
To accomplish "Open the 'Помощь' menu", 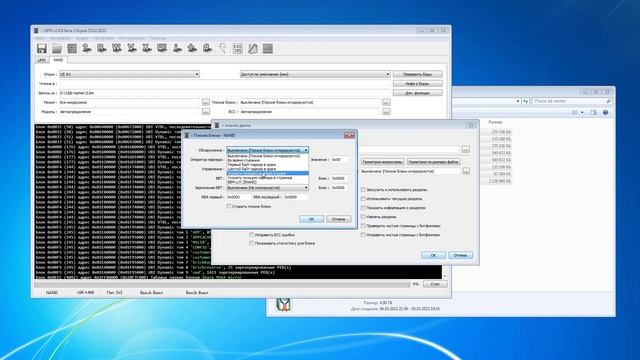I will tap(158, 38).
